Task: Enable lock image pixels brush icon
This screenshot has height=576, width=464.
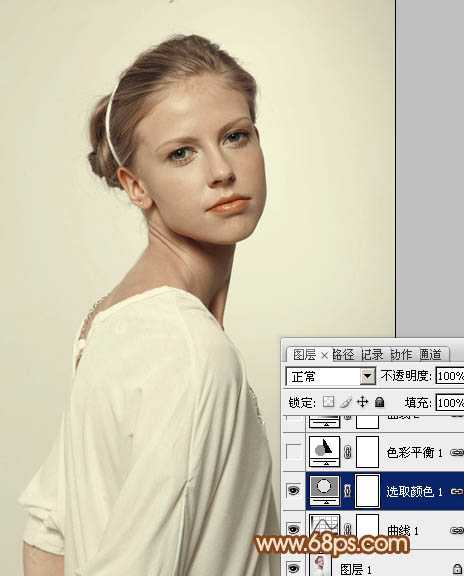Action: coord(345,402)
